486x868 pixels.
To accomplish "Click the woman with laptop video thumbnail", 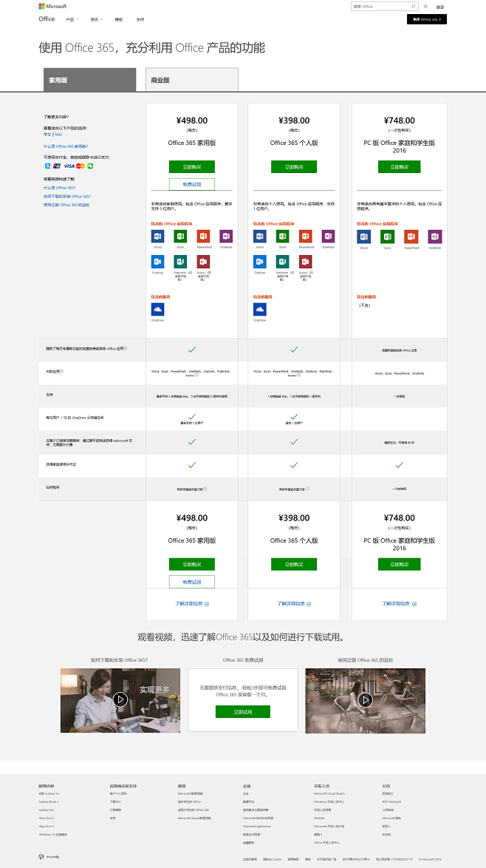I will point(120,701).
